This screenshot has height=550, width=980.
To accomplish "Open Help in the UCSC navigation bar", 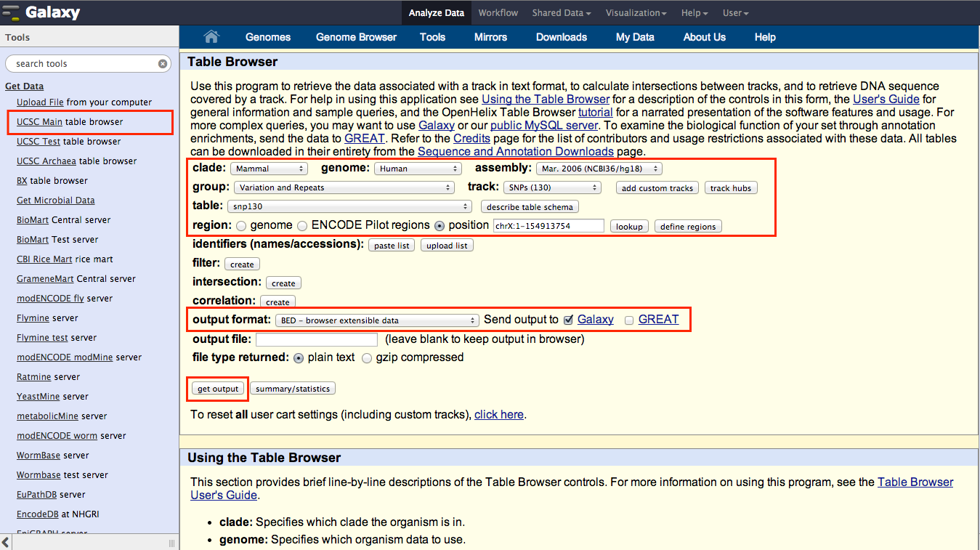I will click(x=765, y=37).
